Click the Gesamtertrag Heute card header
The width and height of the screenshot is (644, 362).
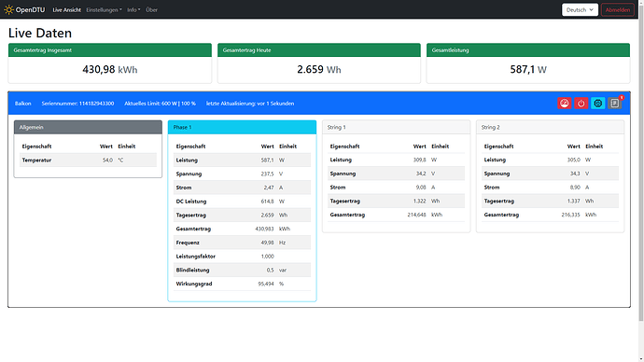click(x=318, y=50)
